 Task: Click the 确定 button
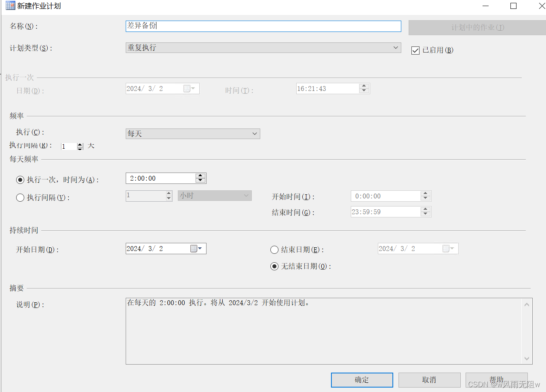(x=362, y=380)
